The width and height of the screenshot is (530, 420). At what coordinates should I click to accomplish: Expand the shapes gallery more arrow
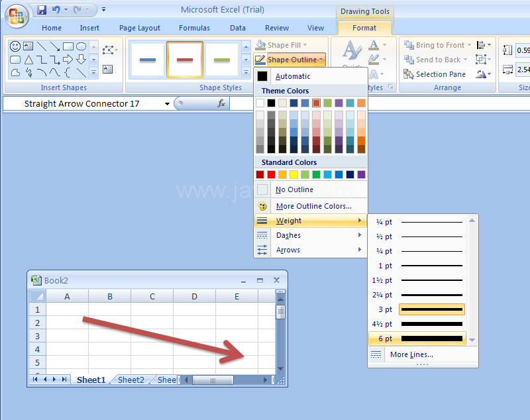pos(94,72)
